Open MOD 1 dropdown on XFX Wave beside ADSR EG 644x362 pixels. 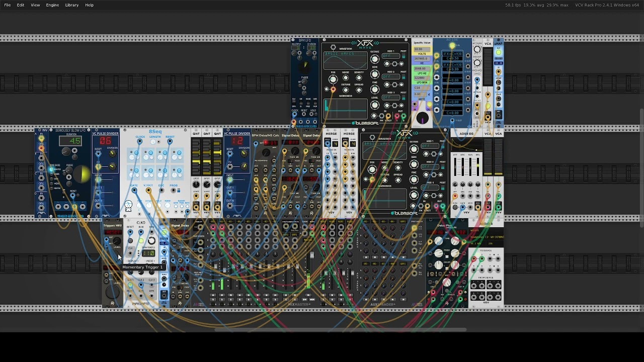[430, 146]
